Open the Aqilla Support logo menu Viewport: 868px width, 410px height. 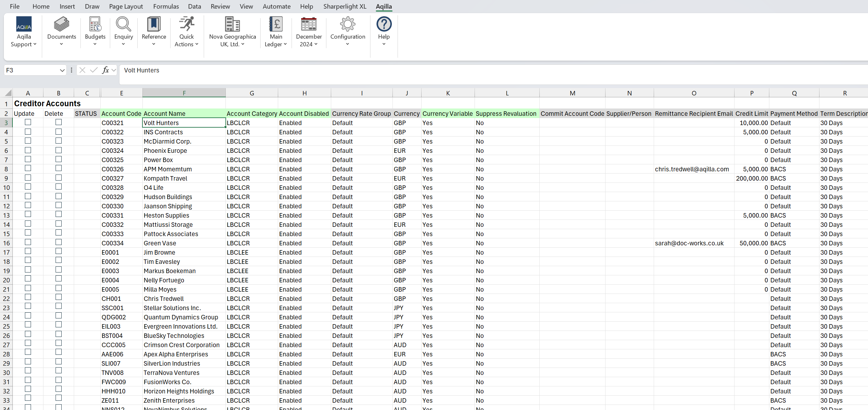coord(24,25)
